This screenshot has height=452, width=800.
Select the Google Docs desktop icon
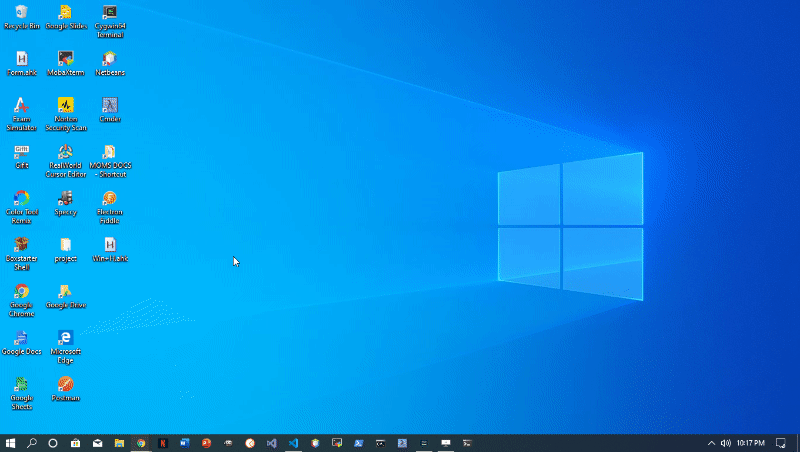pos(21,343)
